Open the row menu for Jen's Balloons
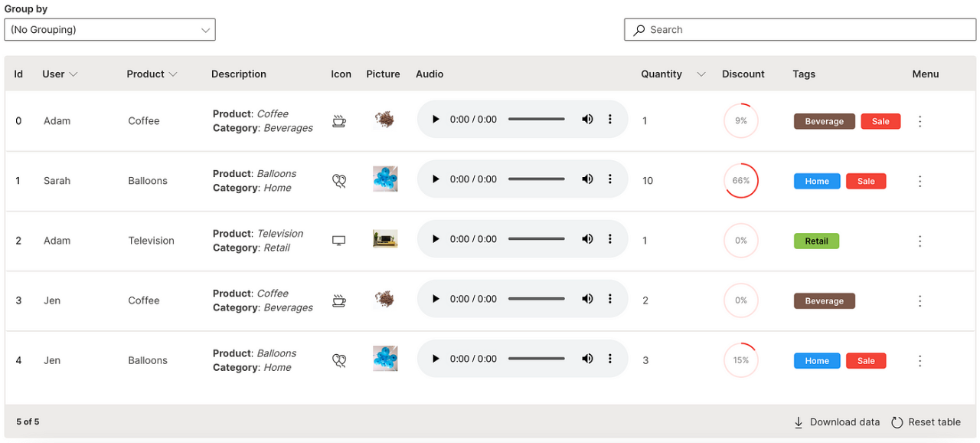 (920, 361)
